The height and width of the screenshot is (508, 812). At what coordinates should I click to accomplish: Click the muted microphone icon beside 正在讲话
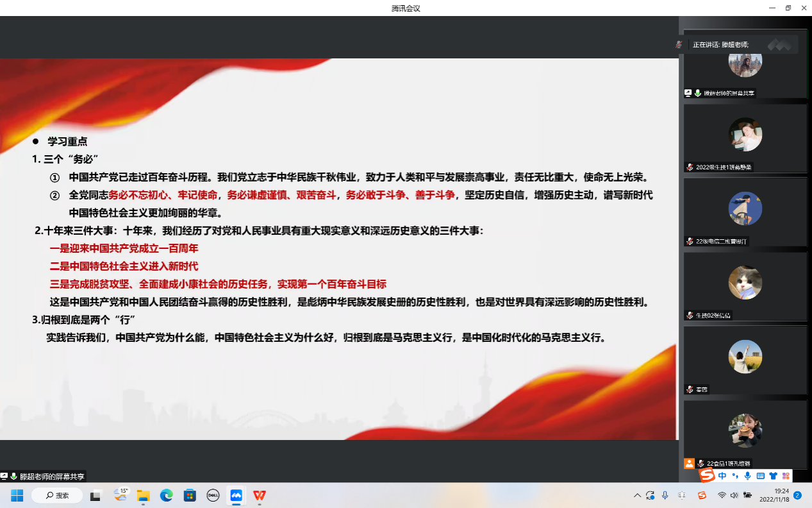tap(679, 45)
